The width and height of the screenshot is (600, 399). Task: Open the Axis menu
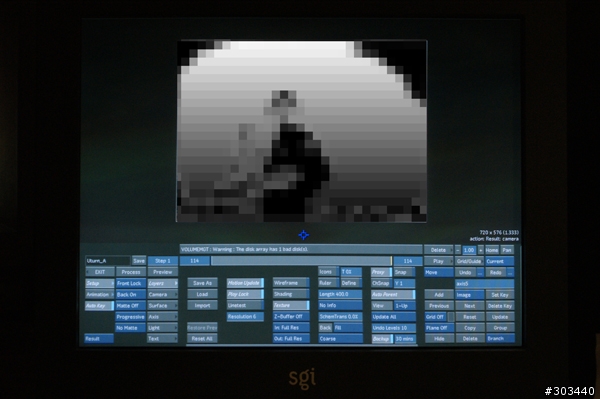163,317
